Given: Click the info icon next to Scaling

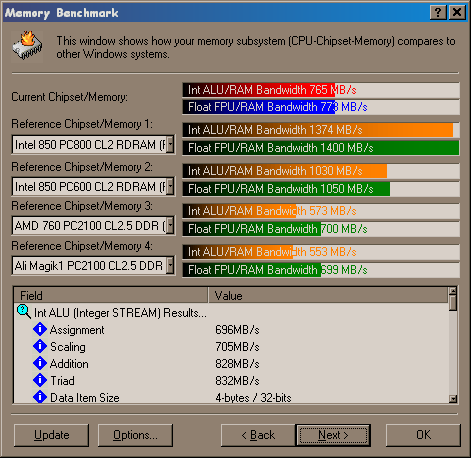Looking at the screenshot, I should coord(40,346).
